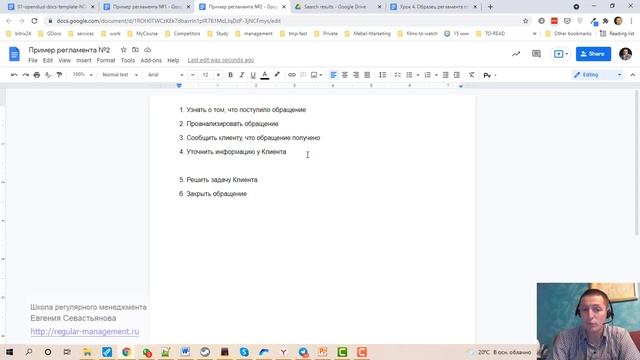Click the Undo icon in toolbar
640x360 pixels.
(x=14, y=75)
